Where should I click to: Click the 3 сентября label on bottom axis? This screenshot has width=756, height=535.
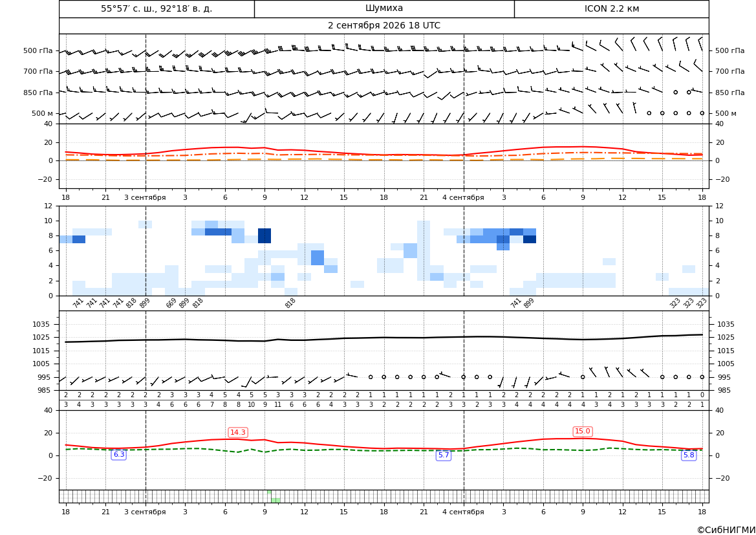(x=145, y=512)
